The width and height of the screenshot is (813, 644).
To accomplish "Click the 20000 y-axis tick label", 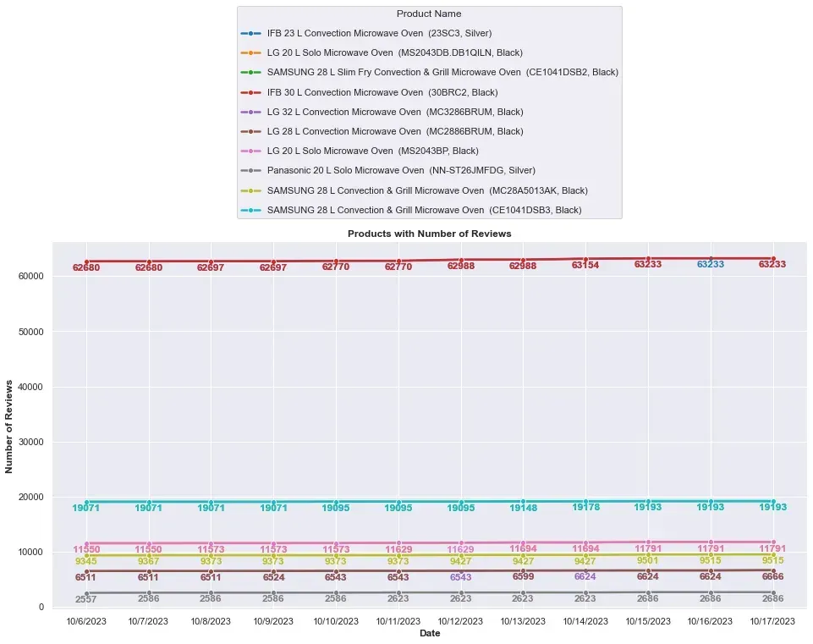I will point(31,497).
